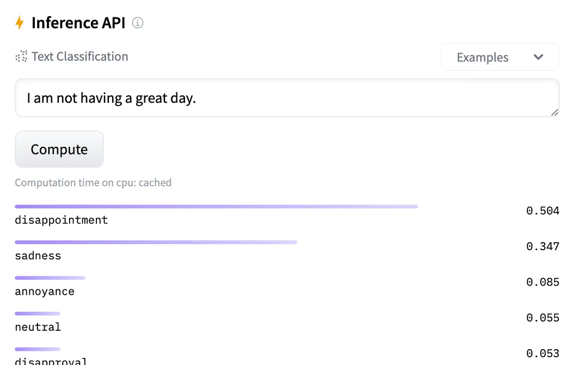Select the sadness label
The image size is (588, 365).
pos(38,256)
